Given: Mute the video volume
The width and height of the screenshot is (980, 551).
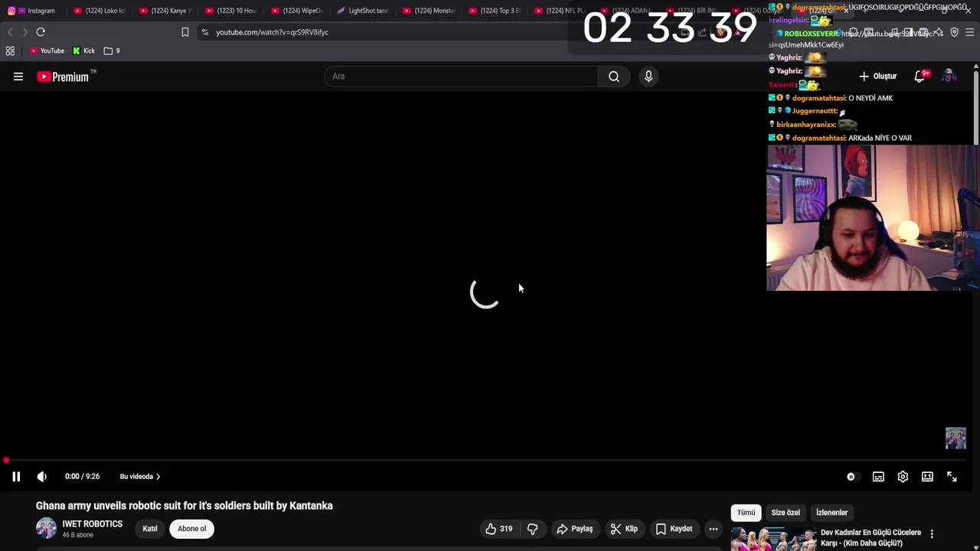Looking at the screenshot, I should coord(42,477).
